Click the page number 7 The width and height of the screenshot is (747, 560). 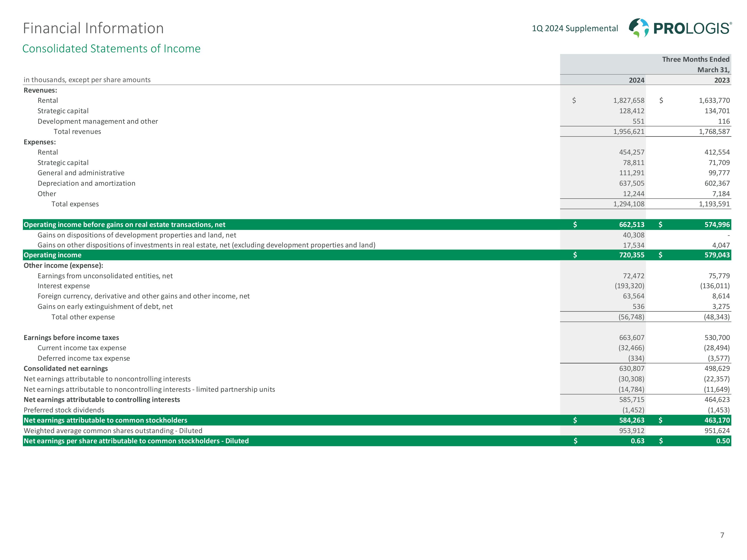pos(722,535)
